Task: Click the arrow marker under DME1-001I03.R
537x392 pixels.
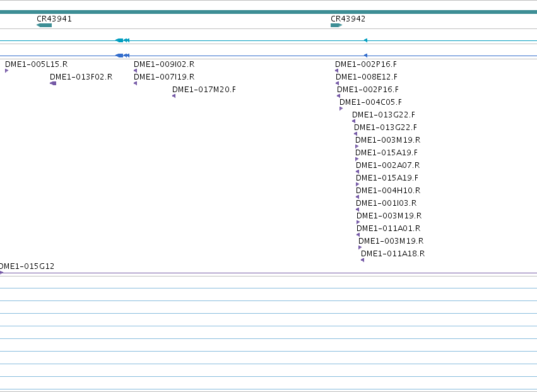Action: click(358, 210)
